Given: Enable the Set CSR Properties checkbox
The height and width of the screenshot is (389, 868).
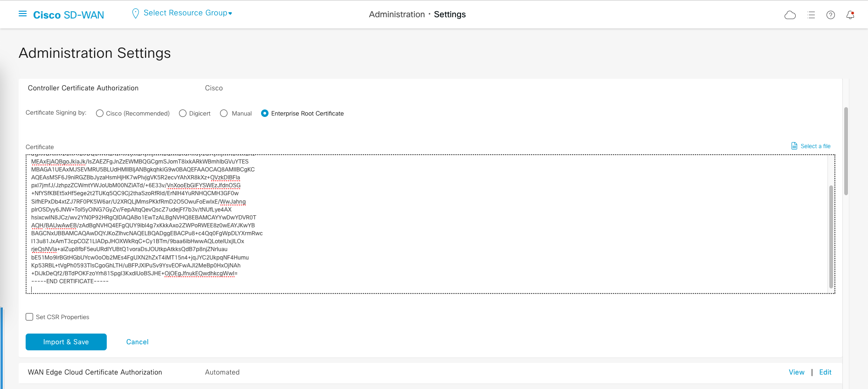Looking at the screenshot, I should [29, 317].
